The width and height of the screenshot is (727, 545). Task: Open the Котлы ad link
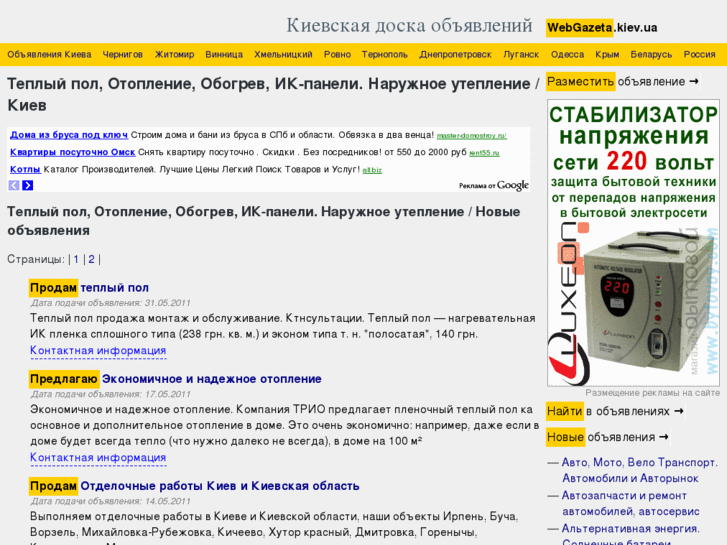tap(26, 169)
